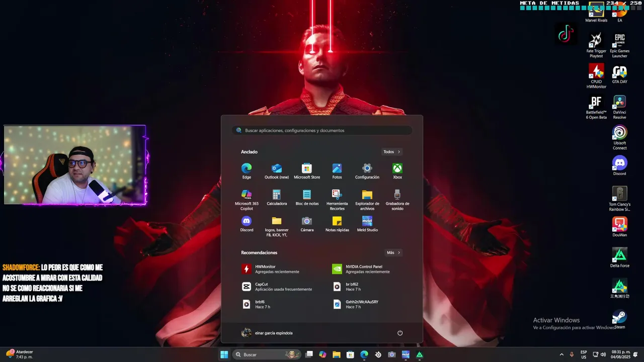644x362 pixels.
Task: Launch the Xbox app
Action: (x=397, y=171)
